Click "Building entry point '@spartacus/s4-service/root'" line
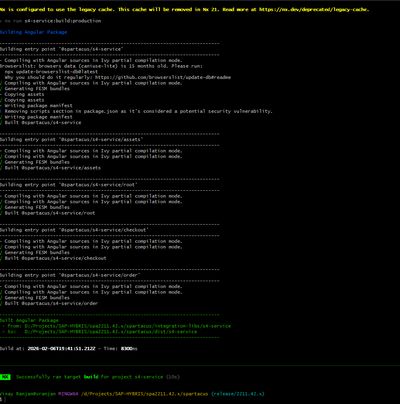 pyautogui.click(x=69, y=185)
